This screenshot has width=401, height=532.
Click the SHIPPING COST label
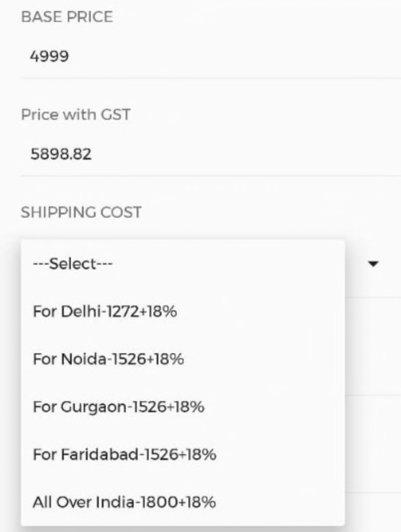point(81,213)
